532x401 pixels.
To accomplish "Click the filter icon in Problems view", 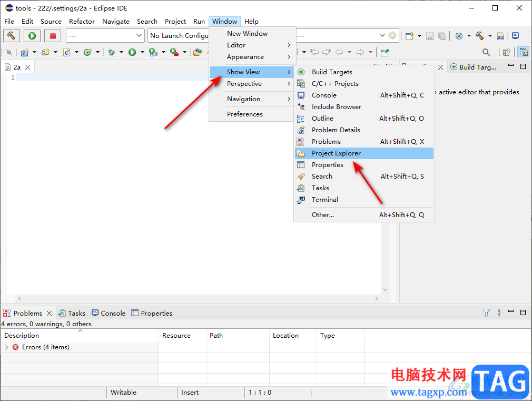I will [486, 312].
